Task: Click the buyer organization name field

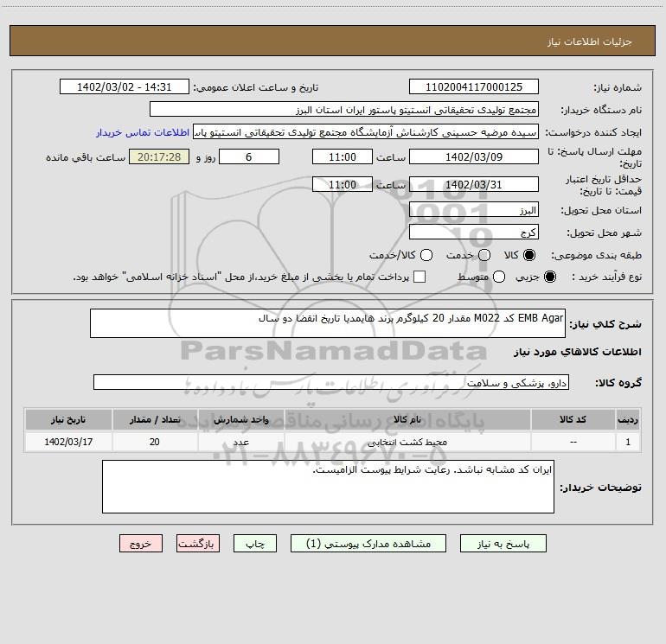Action: tap(344, 110)
